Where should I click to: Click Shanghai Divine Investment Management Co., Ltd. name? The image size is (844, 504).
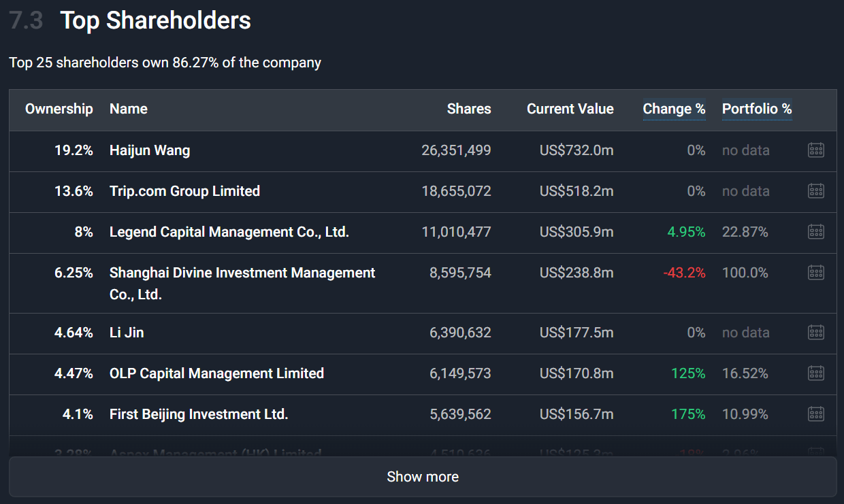(x=242, y=284)
